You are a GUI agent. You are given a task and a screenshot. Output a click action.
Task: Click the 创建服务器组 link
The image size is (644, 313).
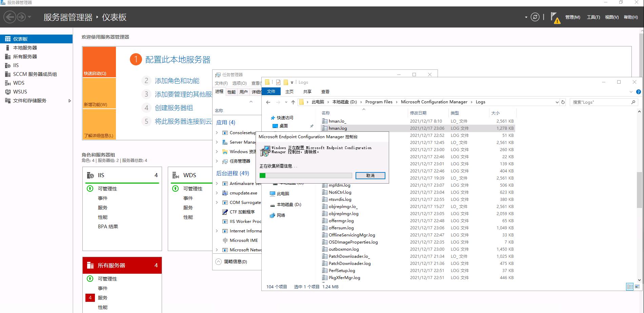(174, 108)
